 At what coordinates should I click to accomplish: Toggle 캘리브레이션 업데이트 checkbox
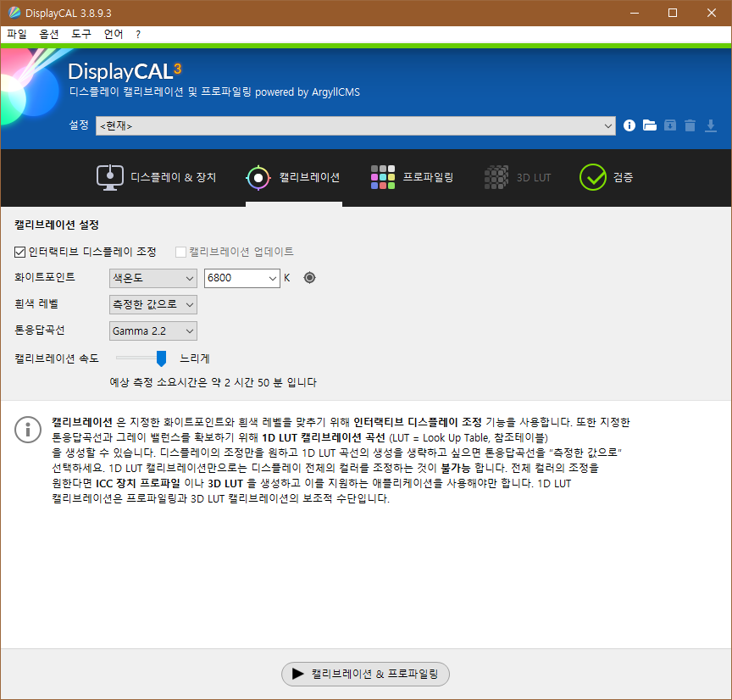pos(180,253)
